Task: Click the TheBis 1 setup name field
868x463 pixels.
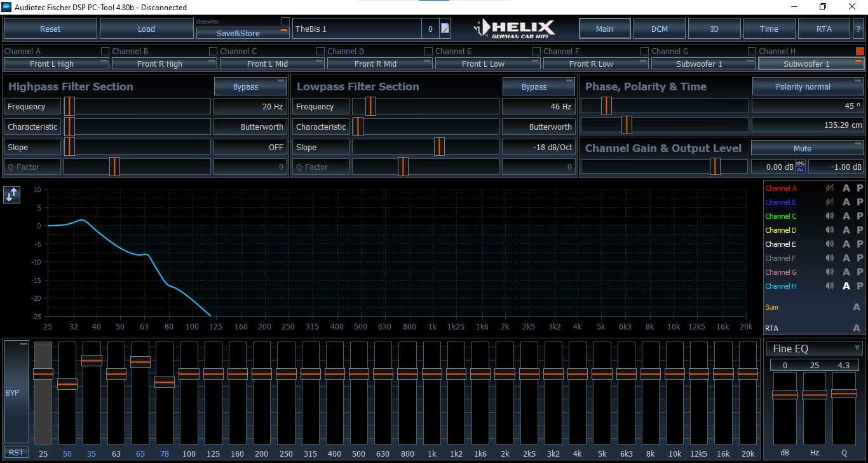Action: point(356,29)
